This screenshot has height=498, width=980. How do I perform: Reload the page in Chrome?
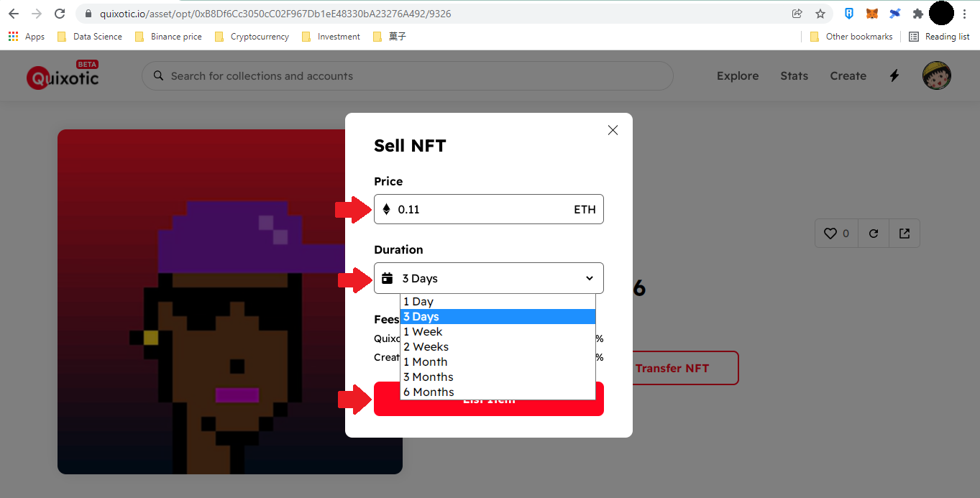tap(60, 14)
